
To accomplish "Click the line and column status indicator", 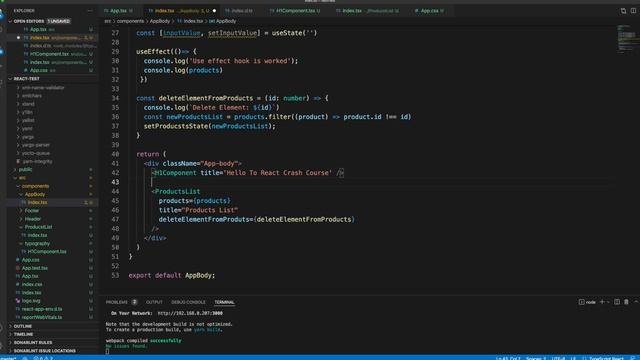I will coord(508,358).
